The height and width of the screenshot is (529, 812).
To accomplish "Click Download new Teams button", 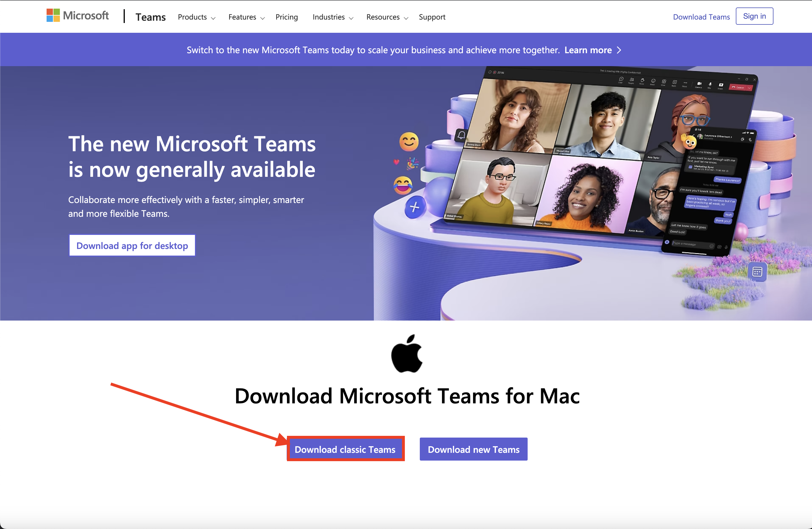I will coord(473,450).
